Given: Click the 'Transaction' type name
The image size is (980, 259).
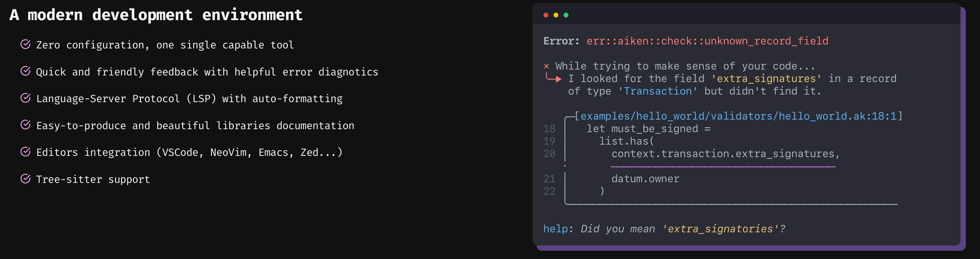Looking at the screenshot, I should [658, 91].
